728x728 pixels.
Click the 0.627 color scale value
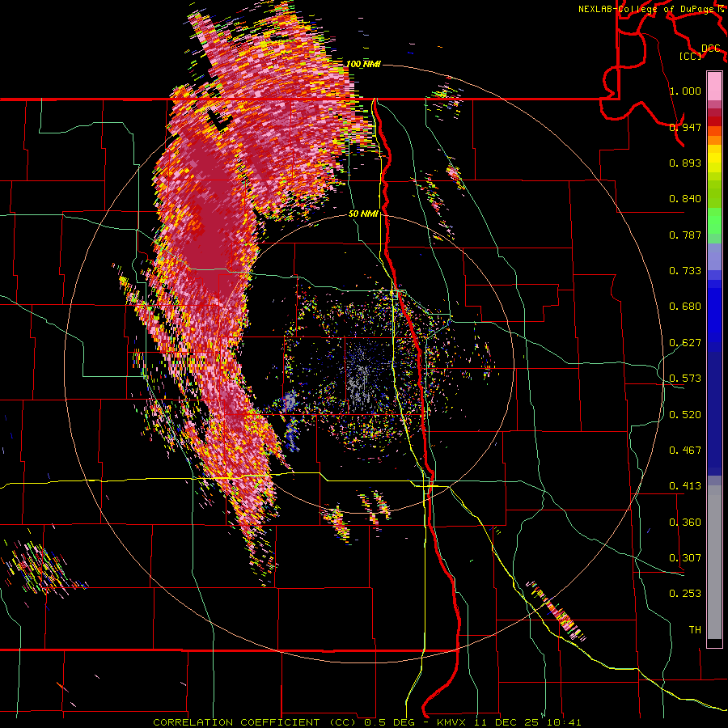point(685,343)
